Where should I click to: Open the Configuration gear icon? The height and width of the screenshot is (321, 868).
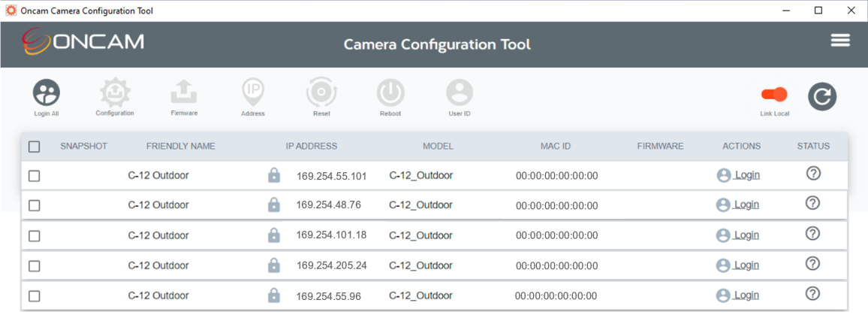(x=115, y=92)
